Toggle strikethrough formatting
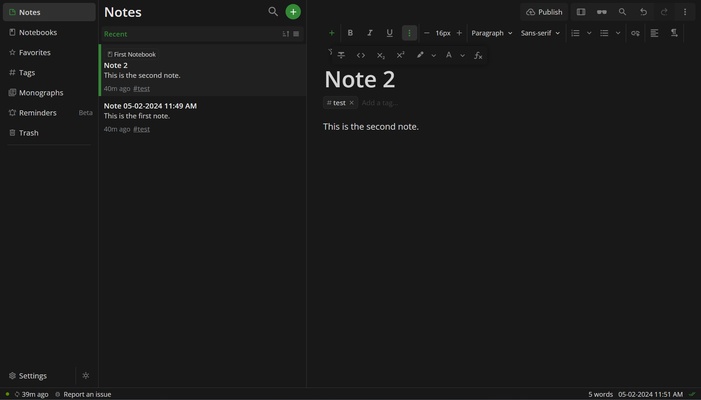 tap(341, 55)
